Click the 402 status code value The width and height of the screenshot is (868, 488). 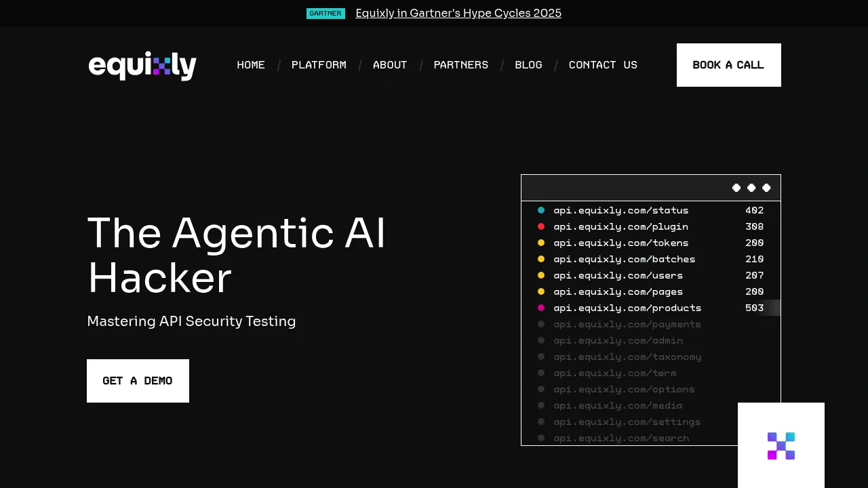click(755, 210)
